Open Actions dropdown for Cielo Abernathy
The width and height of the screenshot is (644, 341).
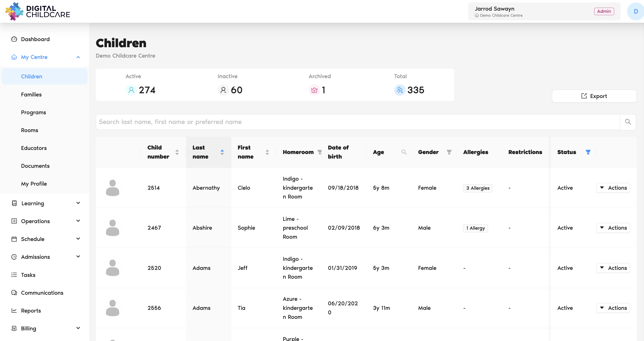(x=613, y=188)
